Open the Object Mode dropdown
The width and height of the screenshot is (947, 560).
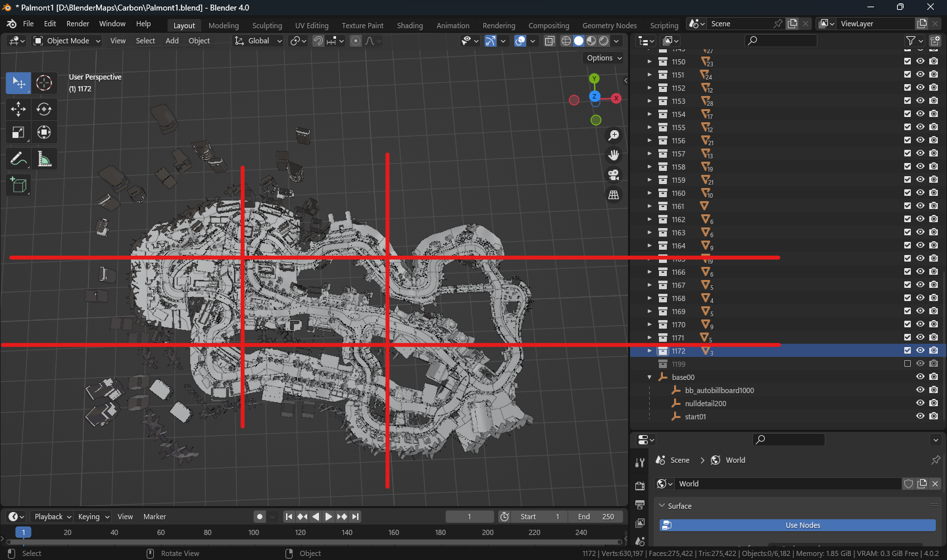tap(67, 41)
